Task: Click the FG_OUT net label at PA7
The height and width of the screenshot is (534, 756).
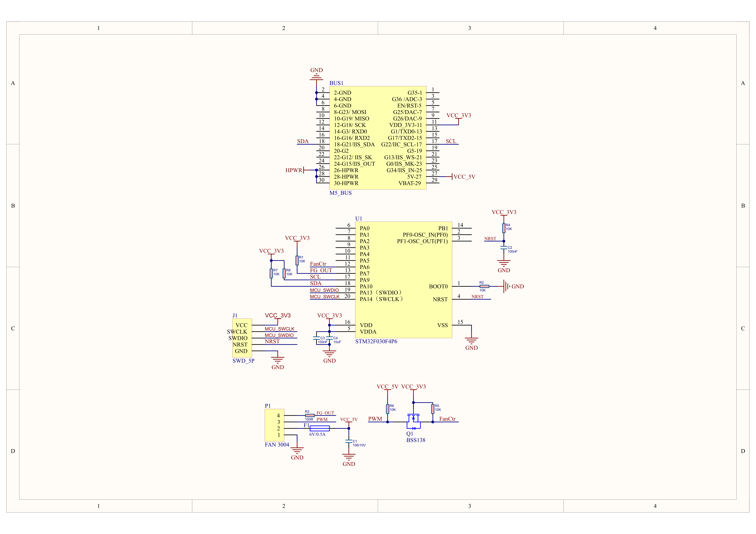Action: pos(321,270)
